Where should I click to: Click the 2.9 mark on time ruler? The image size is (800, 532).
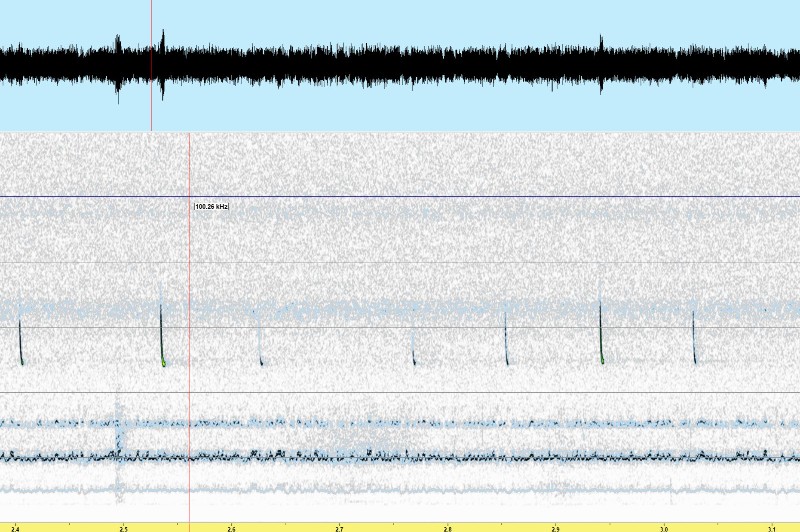point(555,527)
